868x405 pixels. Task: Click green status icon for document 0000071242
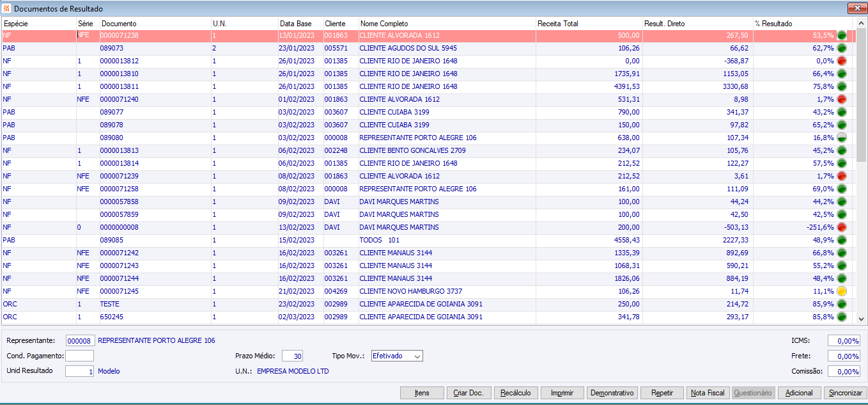coord(842,253)
